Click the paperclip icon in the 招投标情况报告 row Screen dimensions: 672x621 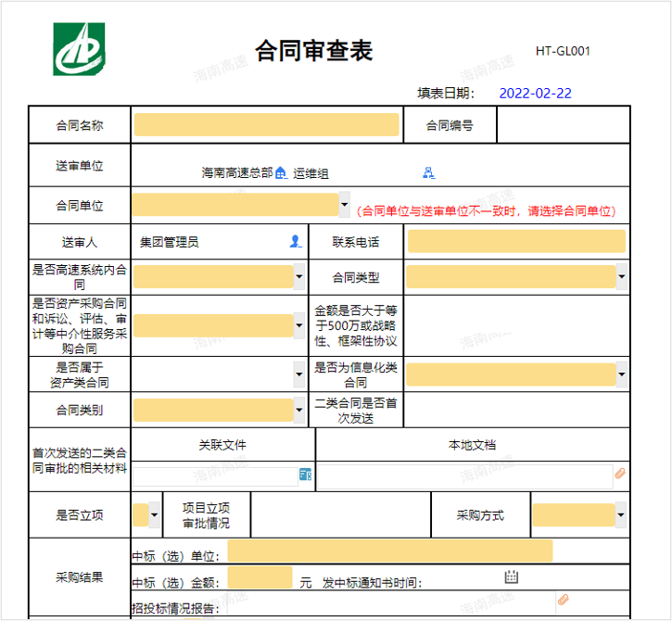point(562,601)
